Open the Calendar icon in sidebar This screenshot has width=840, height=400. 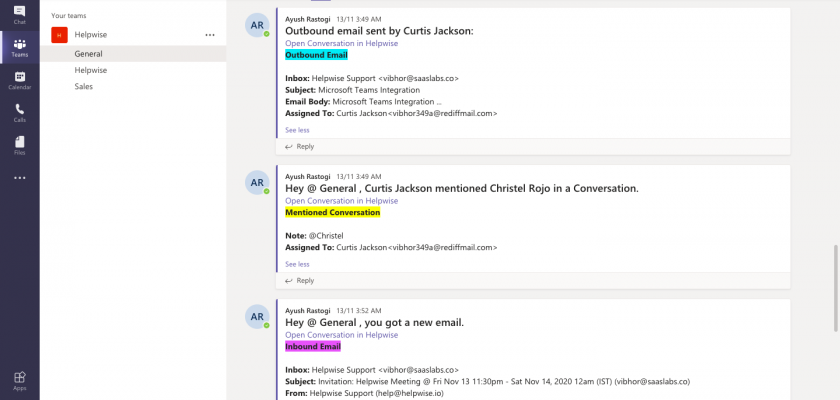(x=19, y=79)
